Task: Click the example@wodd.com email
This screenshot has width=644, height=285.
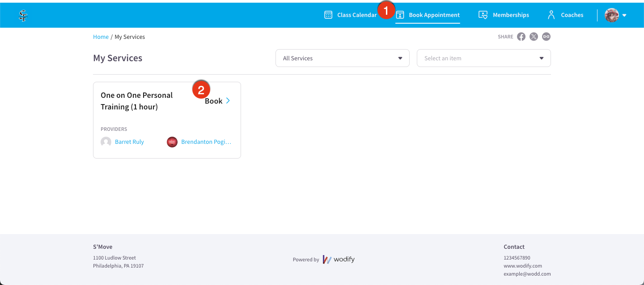Action: tap(527, 274)
